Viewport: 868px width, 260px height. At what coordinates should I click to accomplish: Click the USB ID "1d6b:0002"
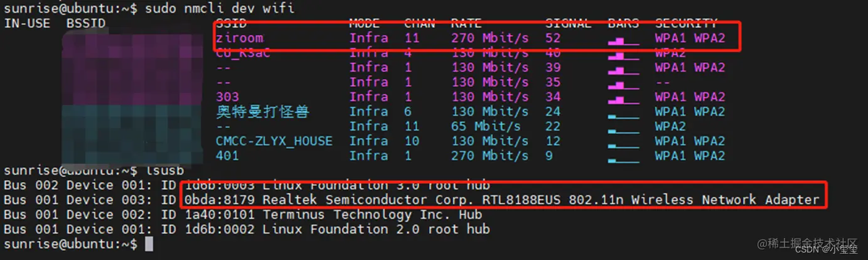point(219,229)
